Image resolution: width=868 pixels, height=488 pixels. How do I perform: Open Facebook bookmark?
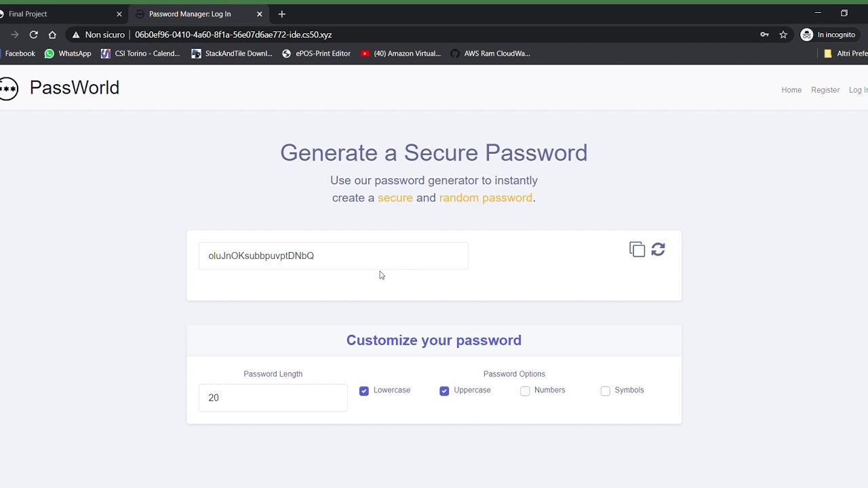17,54
